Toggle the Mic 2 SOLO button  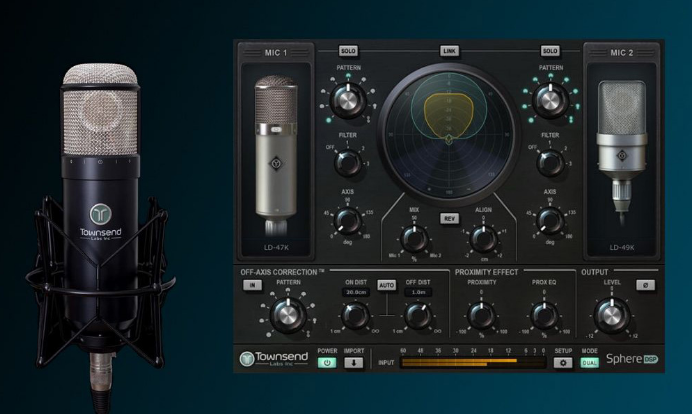(550, 51)
